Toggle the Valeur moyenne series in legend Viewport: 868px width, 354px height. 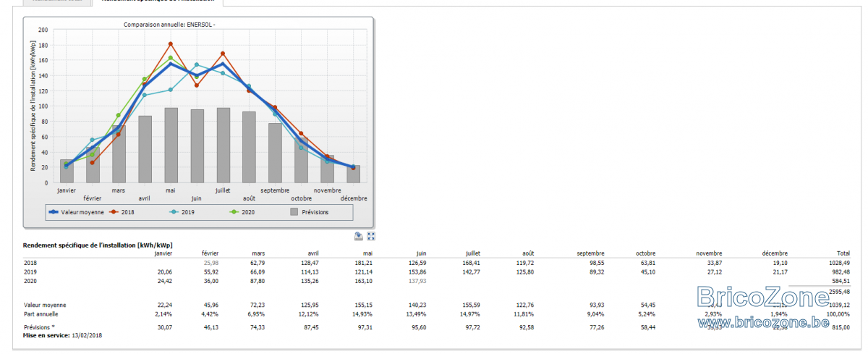point(76,212)
